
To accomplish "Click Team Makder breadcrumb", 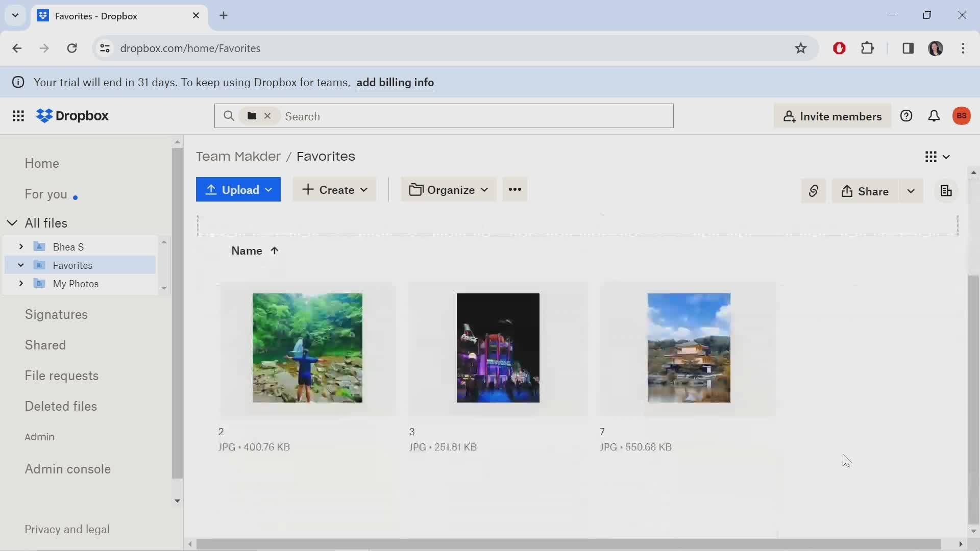I will coord(238,157).
